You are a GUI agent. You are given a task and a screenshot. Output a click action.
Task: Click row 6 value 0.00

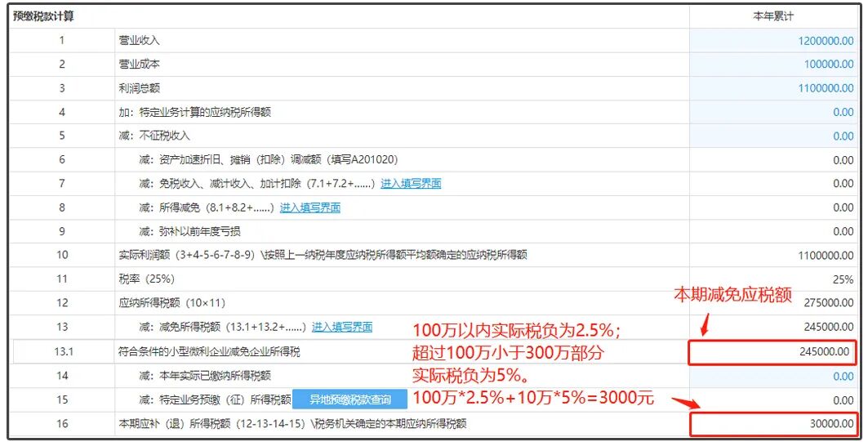[x=843, y=160]
